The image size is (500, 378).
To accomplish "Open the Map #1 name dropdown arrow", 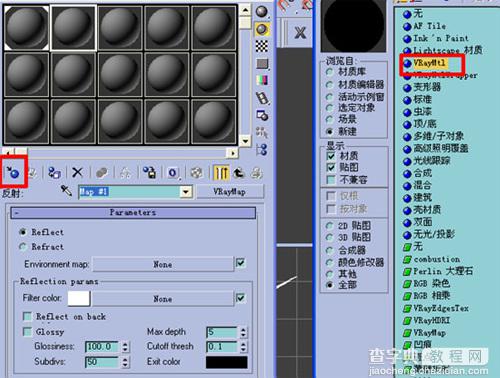I will tap(186, 192).
